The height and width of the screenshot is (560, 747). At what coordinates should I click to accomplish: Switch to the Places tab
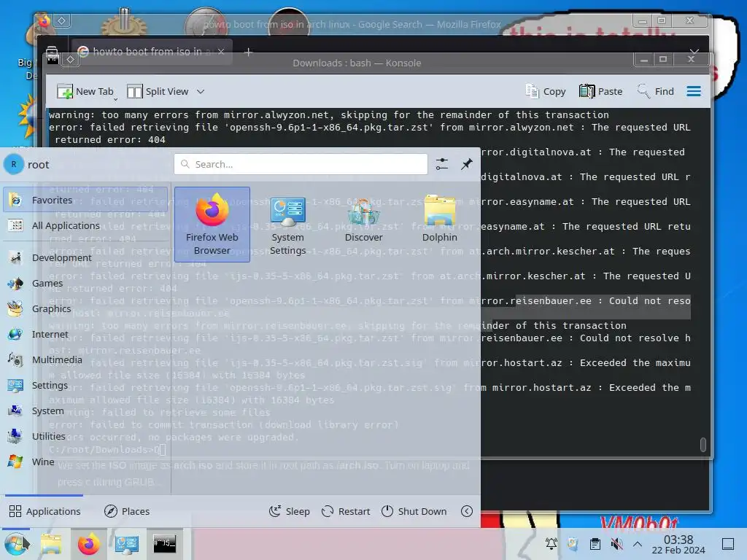coord(127,511)
